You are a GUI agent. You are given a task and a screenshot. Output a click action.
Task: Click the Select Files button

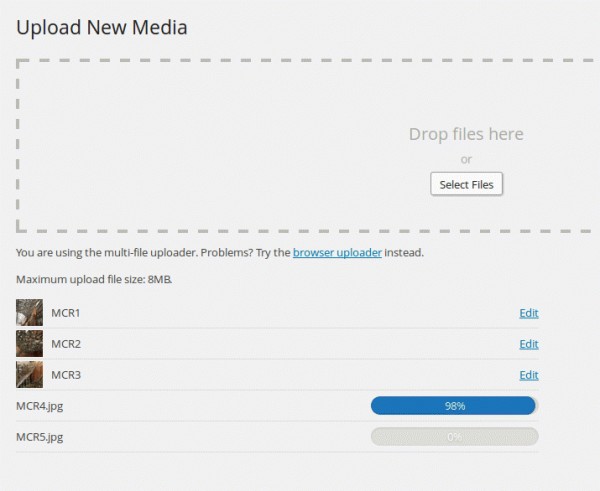pyautogui.click(x=466, y=184)
